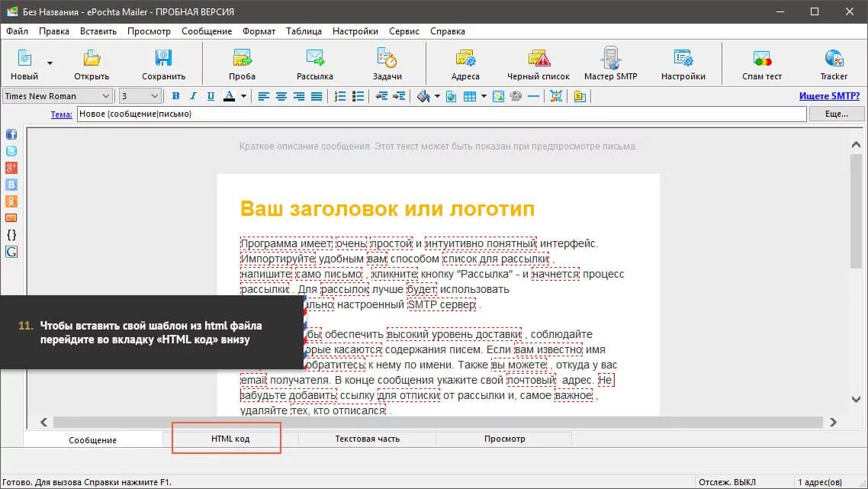868x489 pixels.
Task: Click the G sidebar icon
Action: (x=11, y=252)
